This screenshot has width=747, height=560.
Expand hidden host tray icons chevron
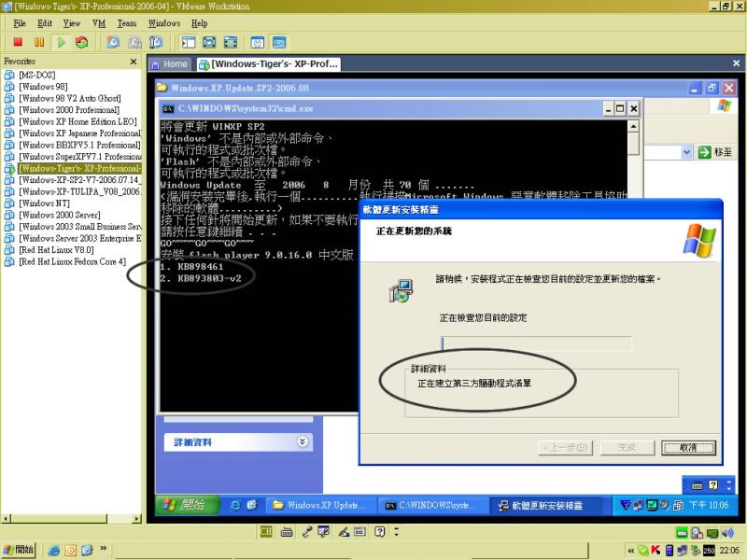[x=631, y=551]
